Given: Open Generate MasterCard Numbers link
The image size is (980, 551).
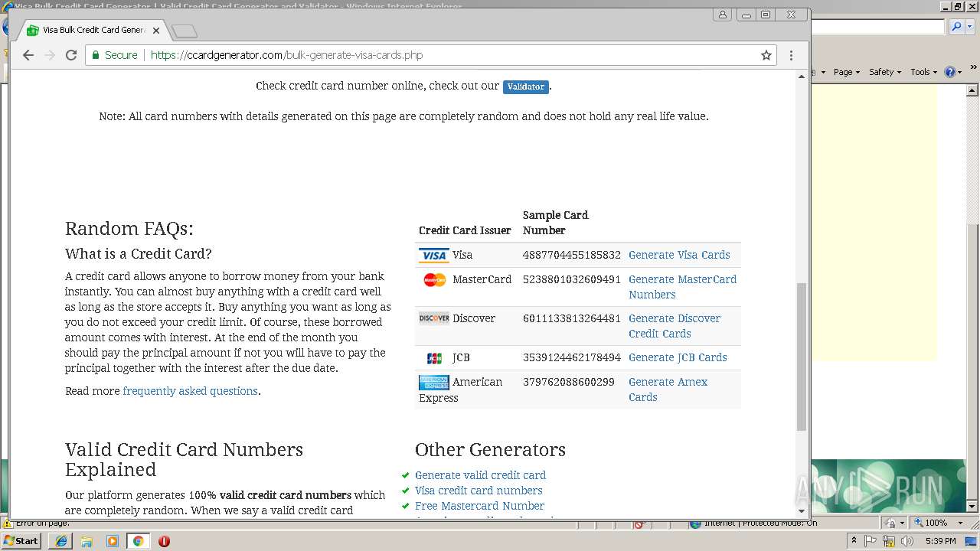Looking at the screenshot, I should click(x=682, y=287).
